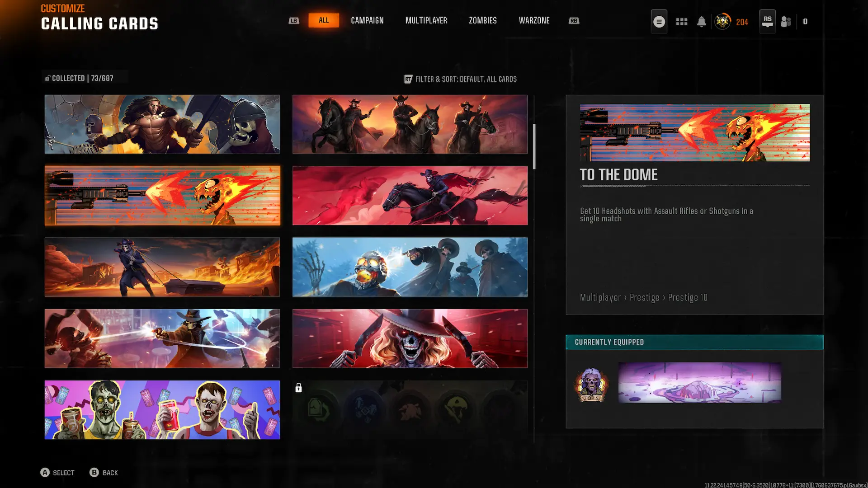Click the LB bumper icon
Viewport: 868px width, 488px height.
pos(294,21)
